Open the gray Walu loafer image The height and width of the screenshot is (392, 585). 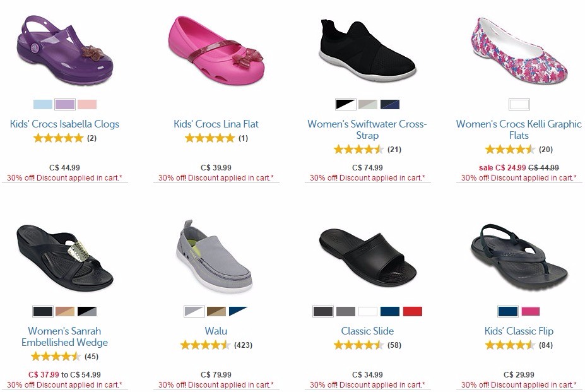(216, 256)
